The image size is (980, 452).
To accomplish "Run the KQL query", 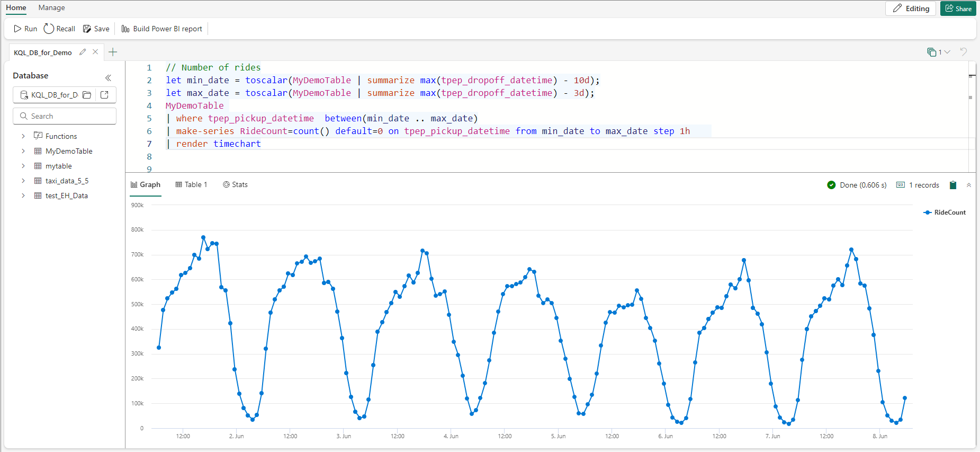I will [25, 29].
